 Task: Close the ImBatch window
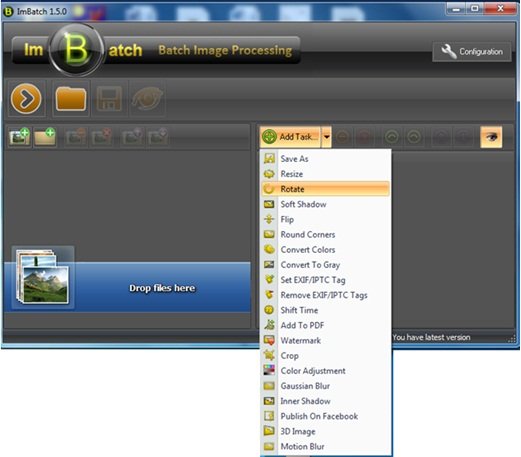pos(500,9)
